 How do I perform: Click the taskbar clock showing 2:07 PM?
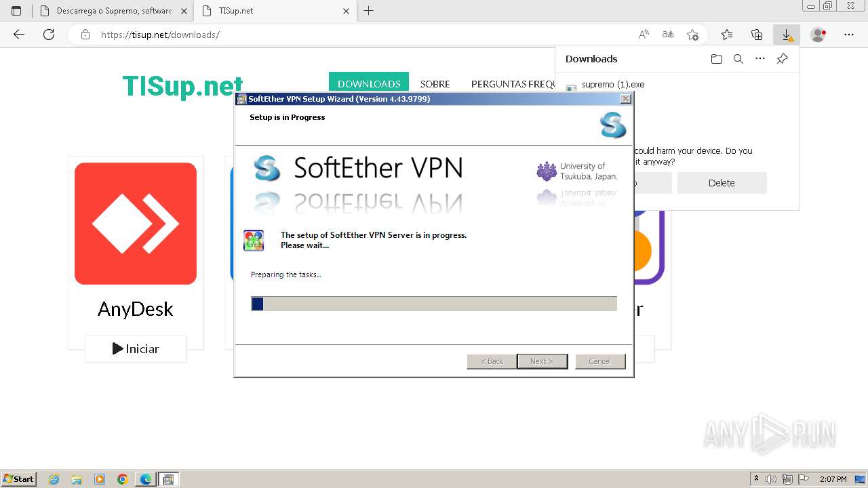pyautogui.click(x=833, y=479)
